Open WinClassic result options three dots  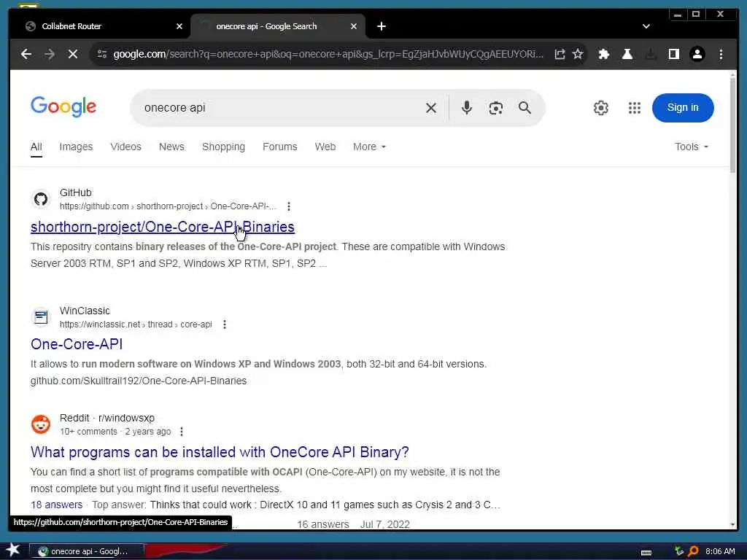pyautogui.click(x=225, y=324)
